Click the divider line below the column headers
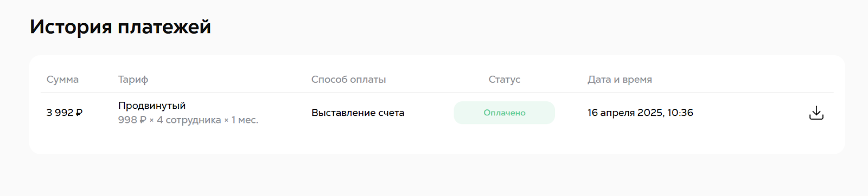Image resolution: width=868 pixels, height=196 pixels. [x=437, y=93]
